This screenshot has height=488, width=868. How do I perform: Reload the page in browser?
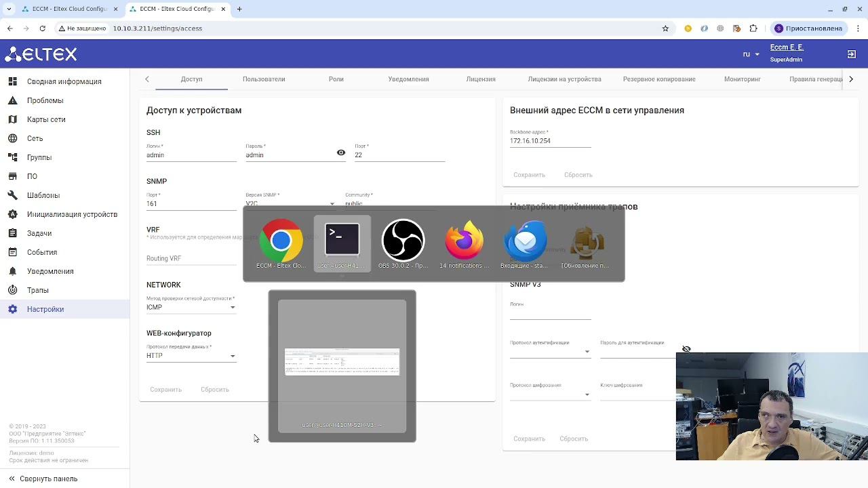coord(42,28)
